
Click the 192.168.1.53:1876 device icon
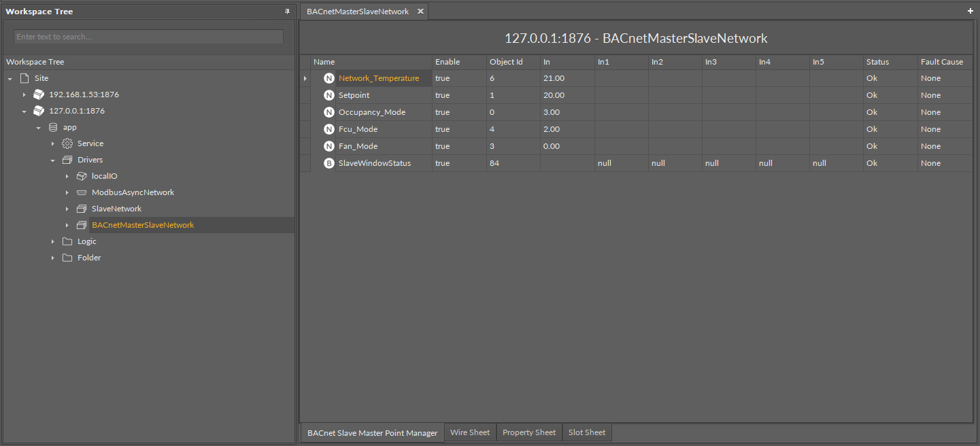tap(39, 95)
